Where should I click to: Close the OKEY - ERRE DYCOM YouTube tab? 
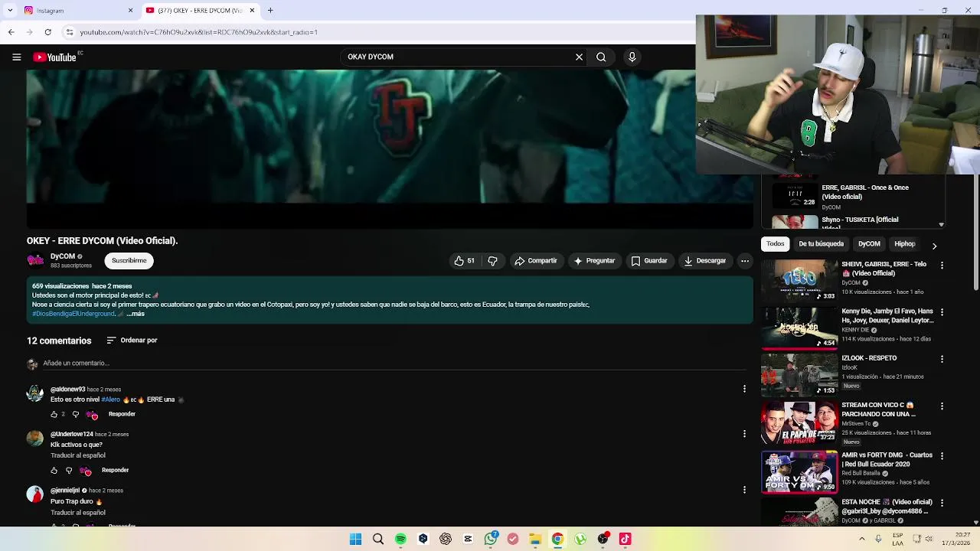(x=252, y=11)
